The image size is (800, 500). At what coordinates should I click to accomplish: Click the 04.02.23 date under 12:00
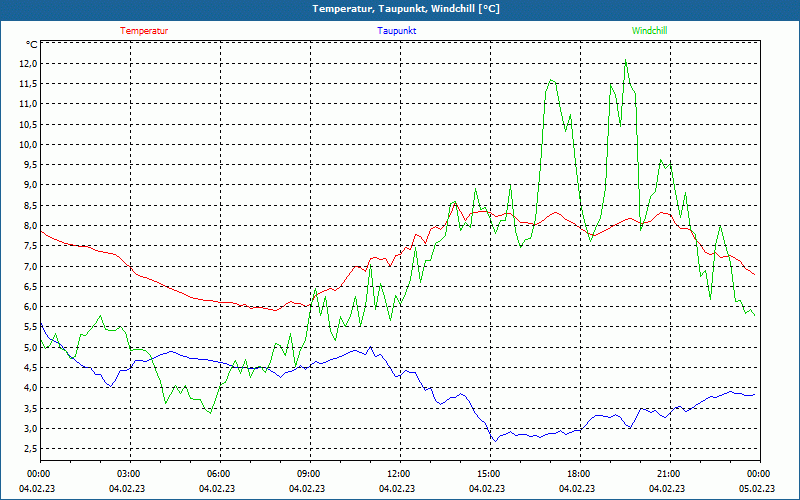click(397, 488)
